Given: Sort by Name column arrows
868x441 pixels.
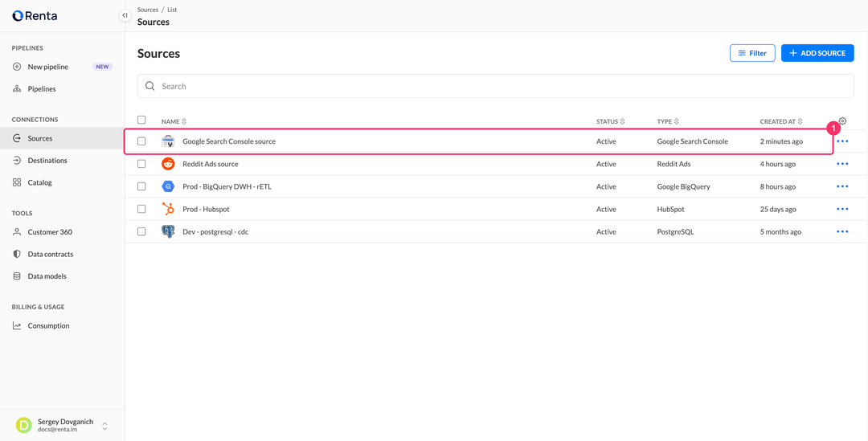Looking at the screenshot, I should [184, 121].
